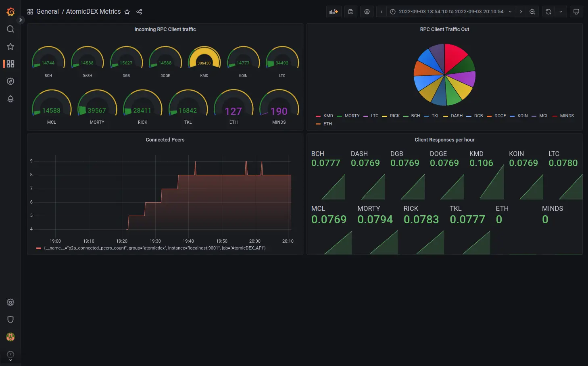Open the Dashboards section from the sidebar
588x366 pixels.
pyautogui.click(x=10, y=64)
